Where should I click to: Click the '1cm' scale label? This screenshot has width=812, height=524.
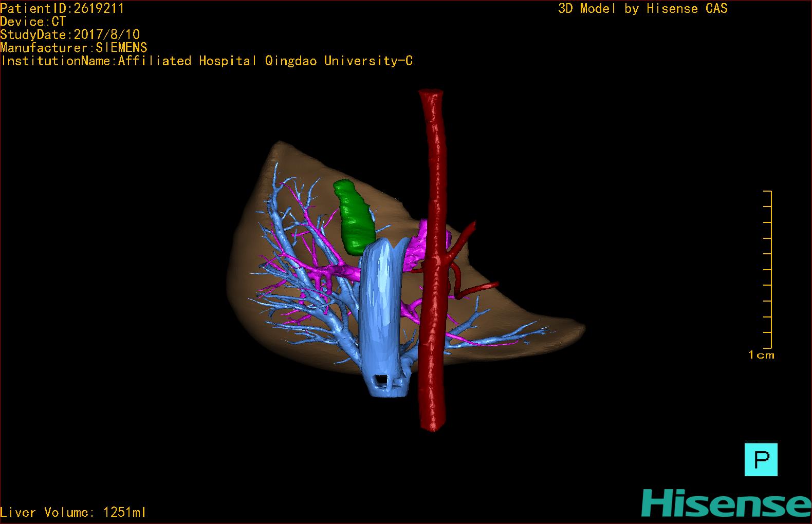[x=761, y=355]
